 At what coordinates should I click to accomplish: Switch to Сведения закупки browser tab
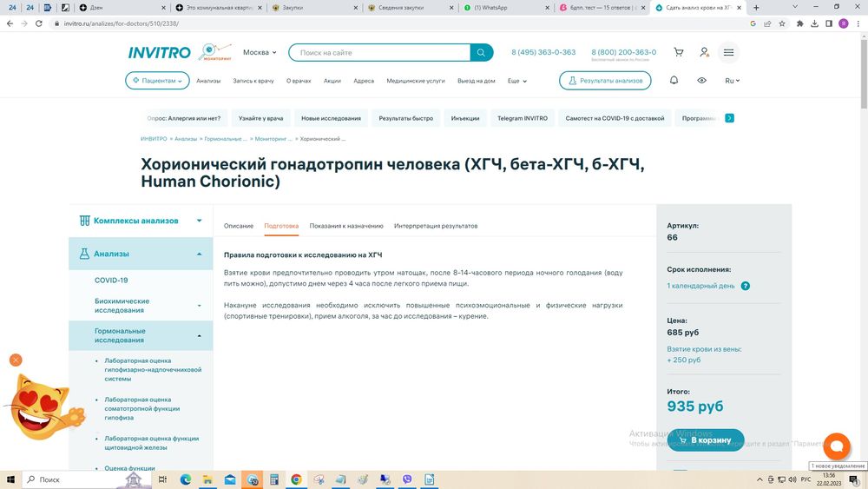pos(410,8)
